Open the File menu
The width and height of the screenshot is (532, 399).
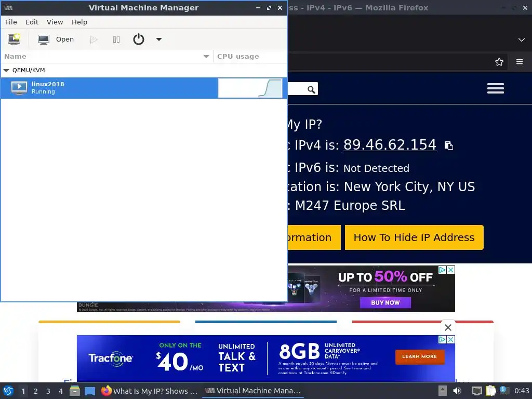pyautogui.click(x=11, y=22)
